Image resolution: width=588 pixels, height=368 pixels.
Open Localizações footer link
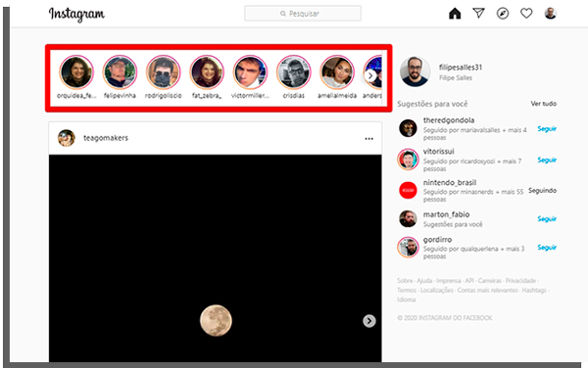point(436,290)
